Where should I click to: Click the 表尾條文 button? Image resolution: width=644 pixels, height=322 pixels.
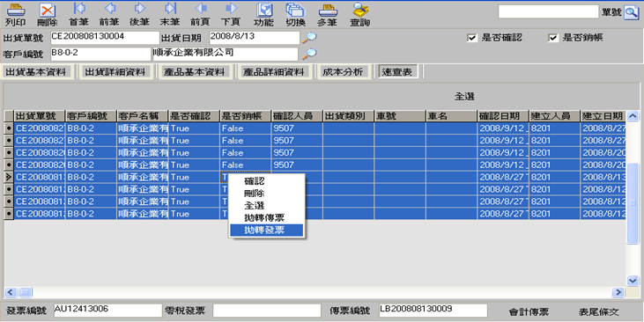(598, 312)
